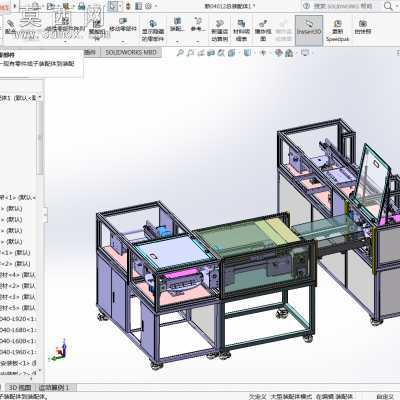Expand Reference Geometry dropdown arrow
This screenshot has width=400, height=400.
pos(198,42)
